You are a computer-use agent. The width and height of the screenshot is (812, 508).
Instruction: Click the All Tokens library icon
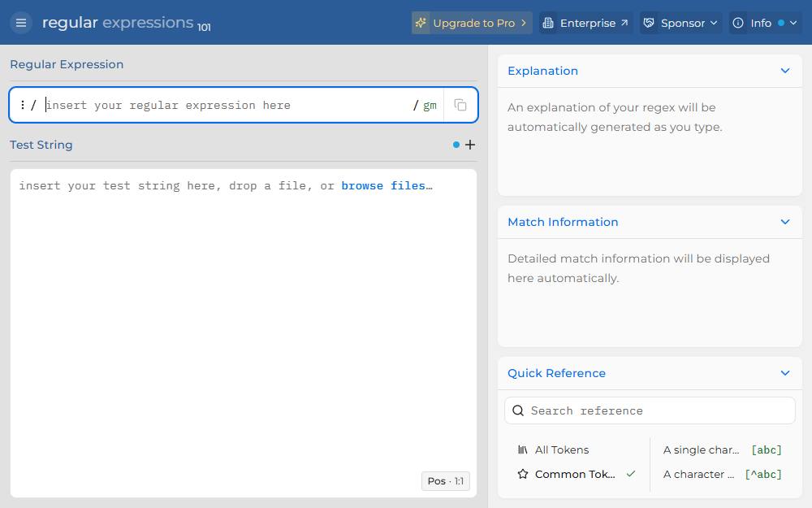522,450
